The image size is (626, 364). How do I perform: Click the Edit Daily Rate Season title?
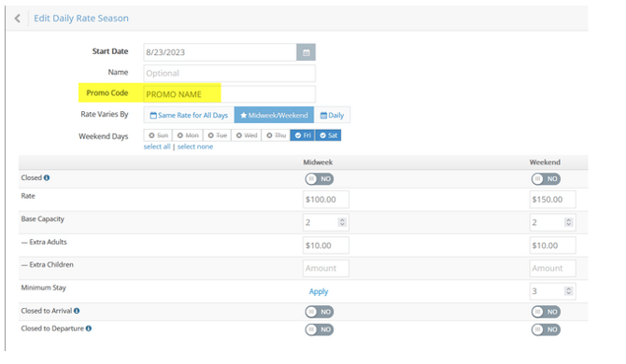click(x=81, y=19)
